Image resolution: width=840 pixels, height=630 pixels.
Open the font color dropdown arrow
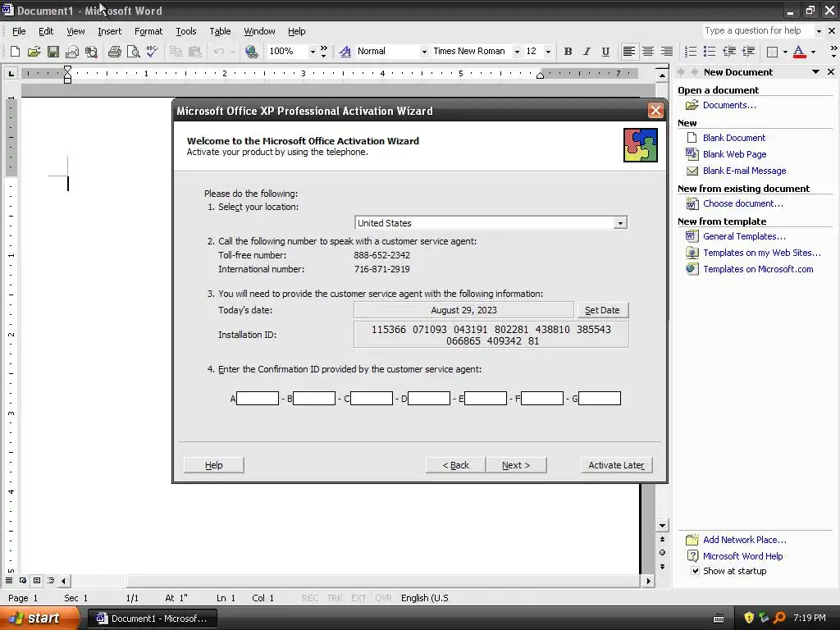(x=813, y=52)
